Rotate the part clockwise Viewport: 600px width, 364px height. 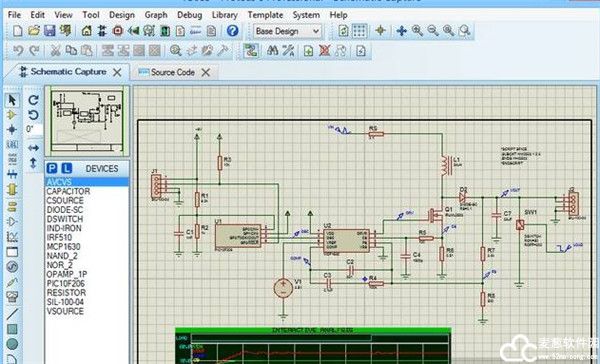(x=34, y=100)
